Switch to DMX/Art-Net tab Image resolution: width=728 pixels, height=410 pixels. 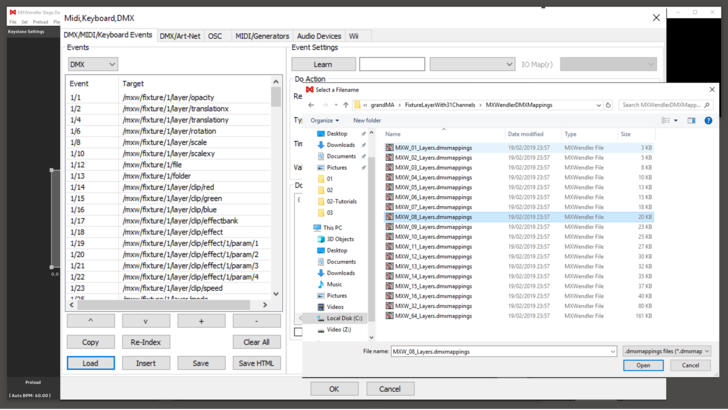coord(180,36)
